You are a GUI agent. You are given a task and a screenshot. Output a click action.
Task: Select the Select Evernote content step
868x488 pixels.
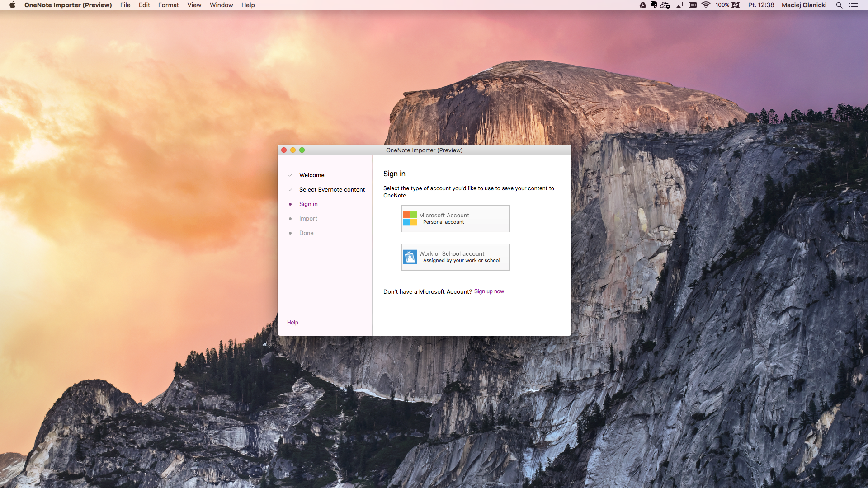click(332, 190)
